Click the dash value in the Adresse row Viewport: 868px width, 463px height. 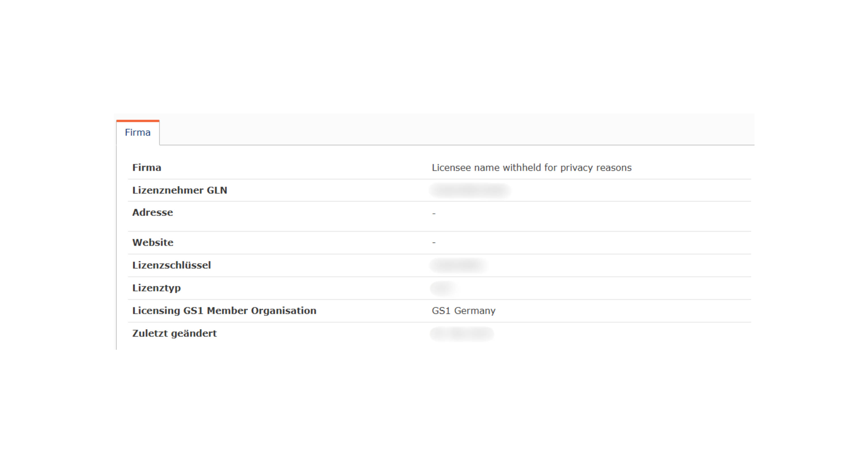[x=434, y=213]
